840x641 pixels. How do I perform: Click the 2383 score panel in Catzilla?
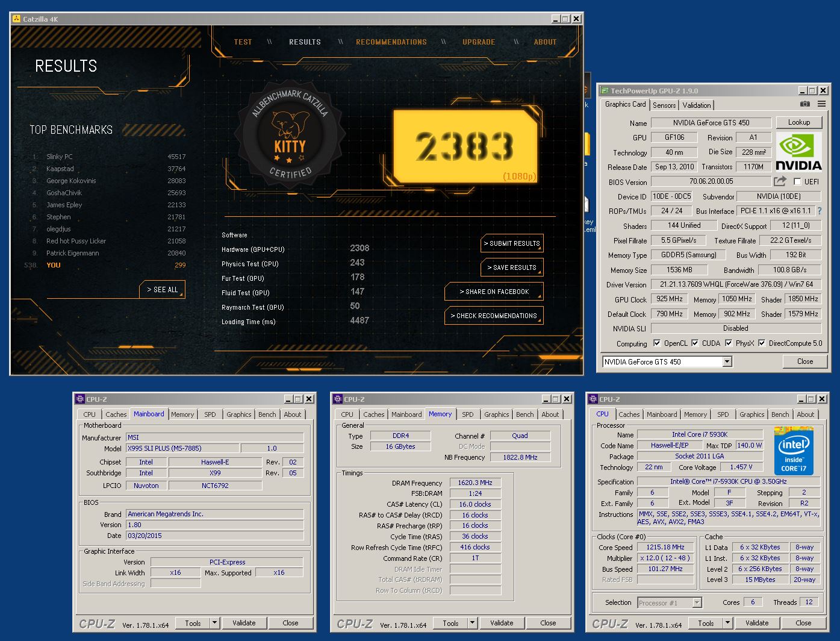click(465, 146)
